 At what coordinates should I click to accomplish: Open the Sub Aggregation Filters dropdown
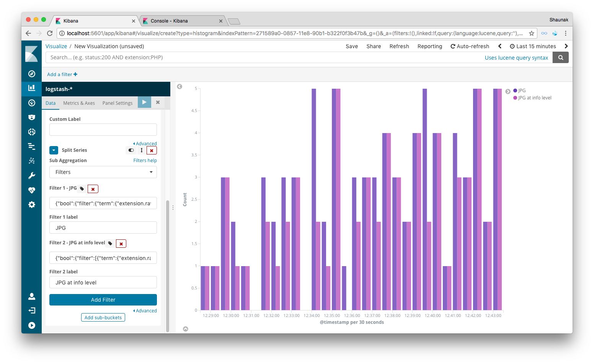coord(103,172)
